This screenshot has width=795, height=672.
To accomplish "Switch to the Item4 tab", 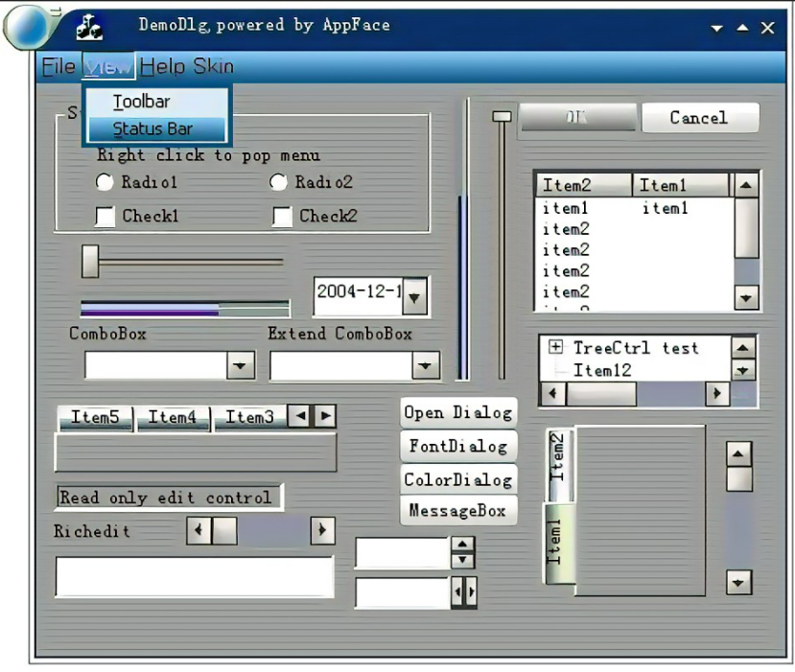I will coord(174,416).
